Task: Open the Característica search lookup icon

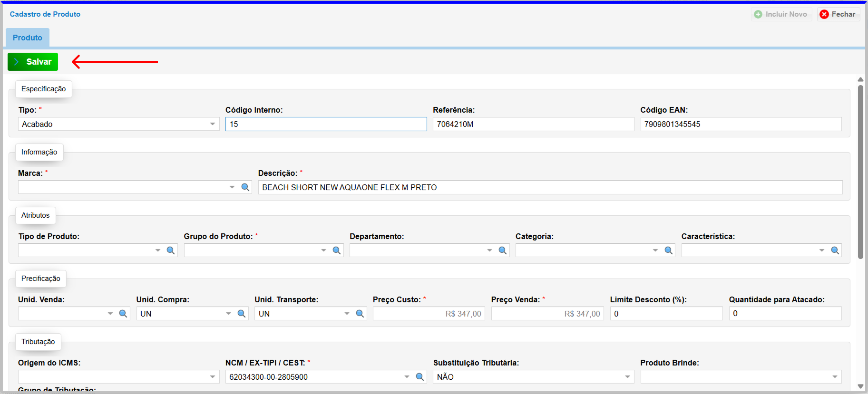Action: point(835,250)
